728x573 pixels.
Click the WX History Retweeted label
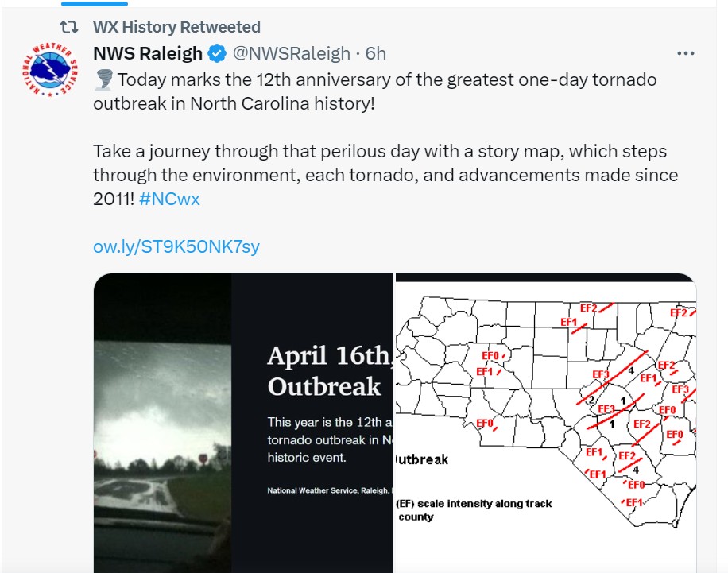click(x=176, y=27)
